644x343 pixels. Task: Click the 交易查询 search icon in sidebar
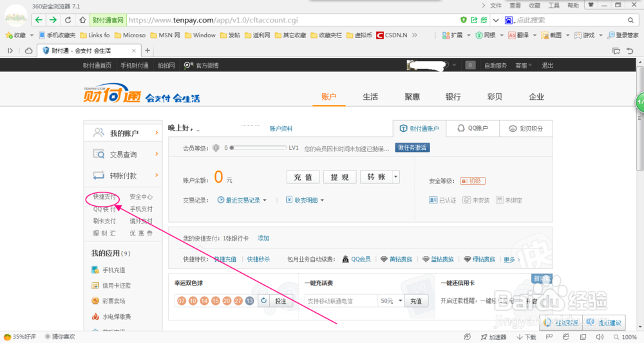click(x=99, y=154)
